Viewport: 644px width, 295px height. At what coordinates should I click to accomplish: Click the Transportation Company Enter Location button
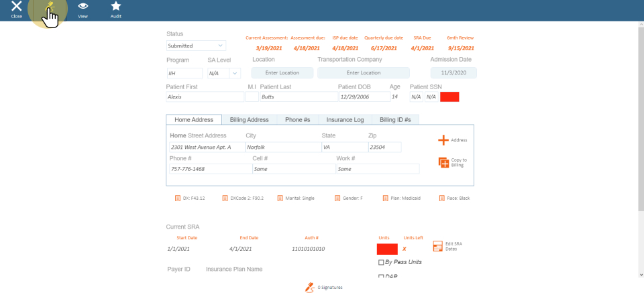pyautogui.click(x=363, y=72)
